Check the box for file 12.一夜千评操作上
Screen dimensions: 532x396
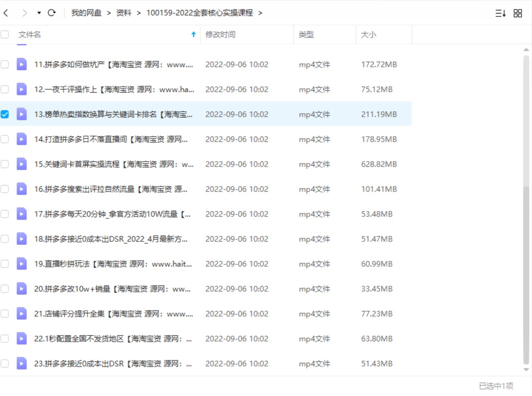tap(5, 89)
